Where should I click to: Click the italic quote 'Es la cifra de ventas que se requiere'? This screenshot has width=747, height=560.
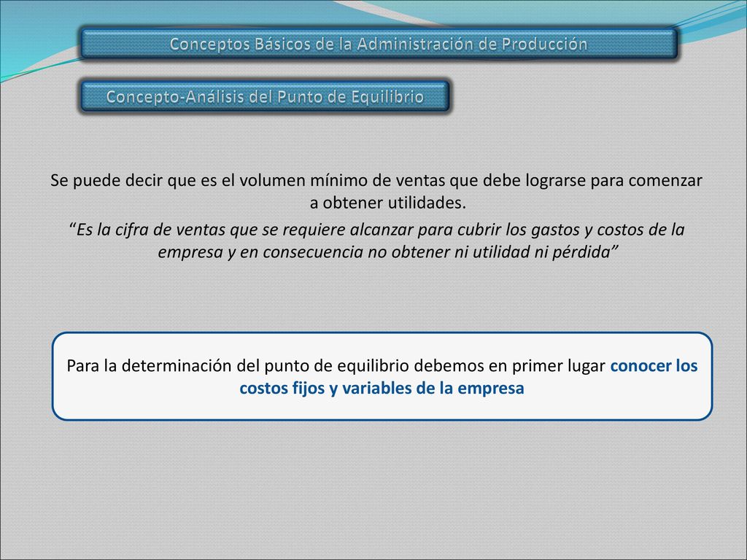pos(376,241)
